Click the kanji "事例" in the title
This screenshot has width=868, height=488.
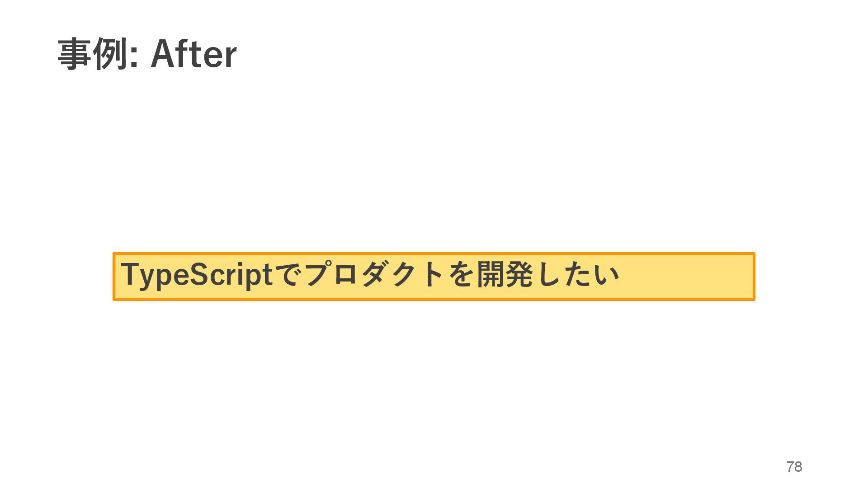(x=92, y=54)
